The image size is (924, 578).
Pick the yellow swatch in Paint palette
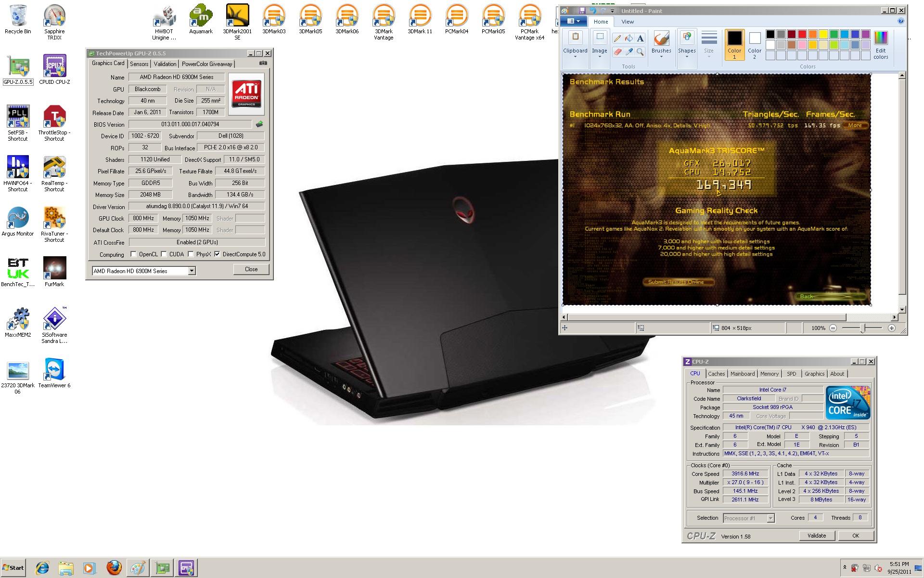coord(823,34)
